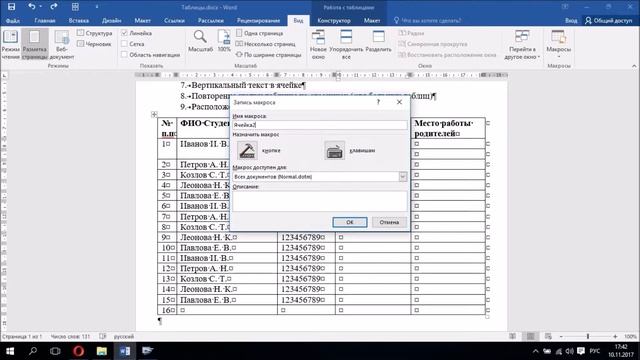
Task: Click the help question mark in macro dialog
Action: (378, 102)
